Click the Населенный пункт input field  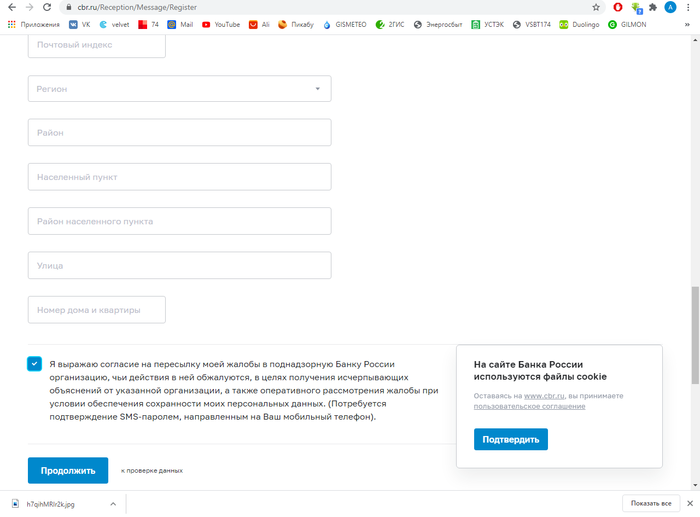coord(179,177)
